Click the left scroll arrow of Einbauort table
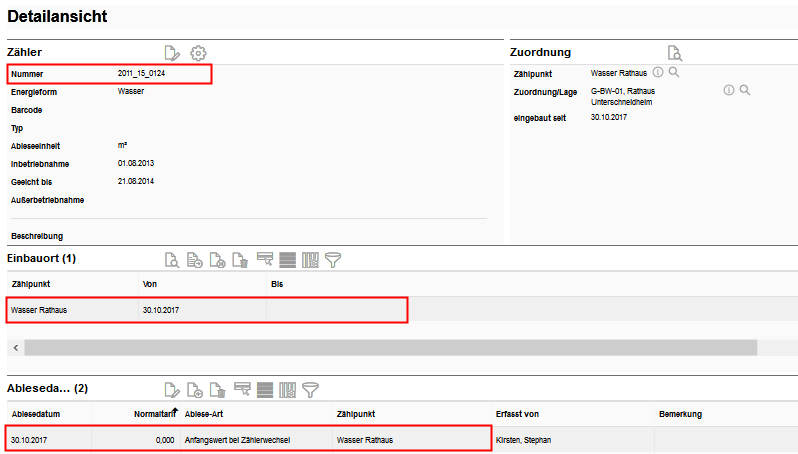This screenshot has width=798, height=454. coord(16,348)
